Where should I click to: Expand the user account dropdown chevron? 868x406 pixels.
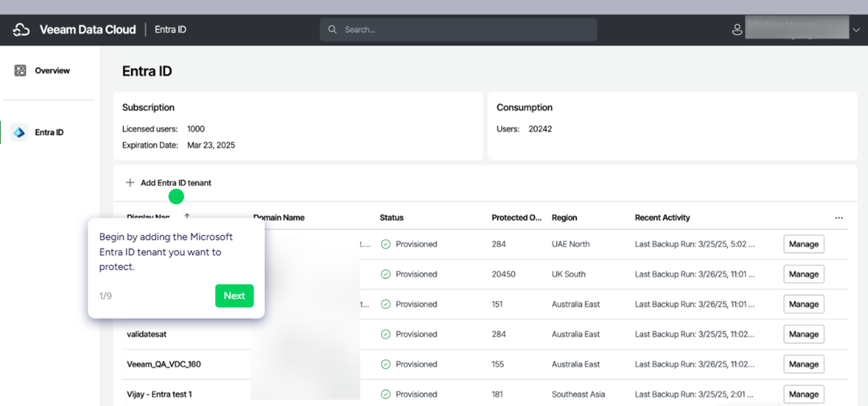point(858,30)
